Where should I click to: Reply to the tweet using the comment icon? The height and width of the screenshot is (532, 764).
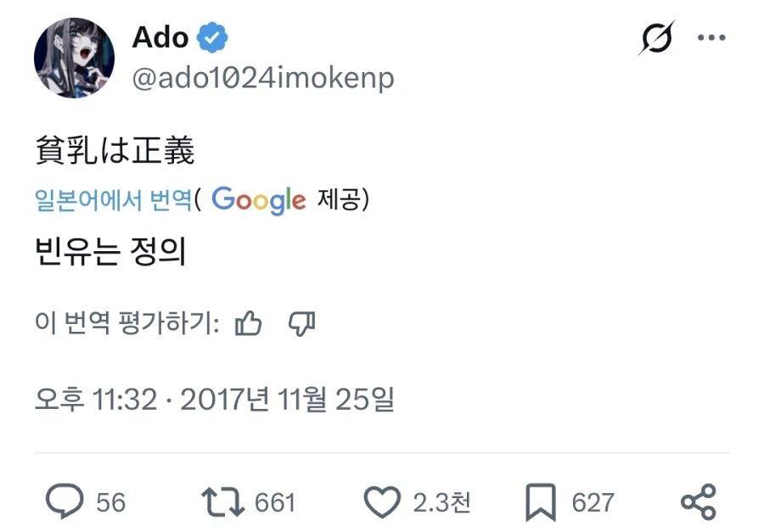pos(66,502)
